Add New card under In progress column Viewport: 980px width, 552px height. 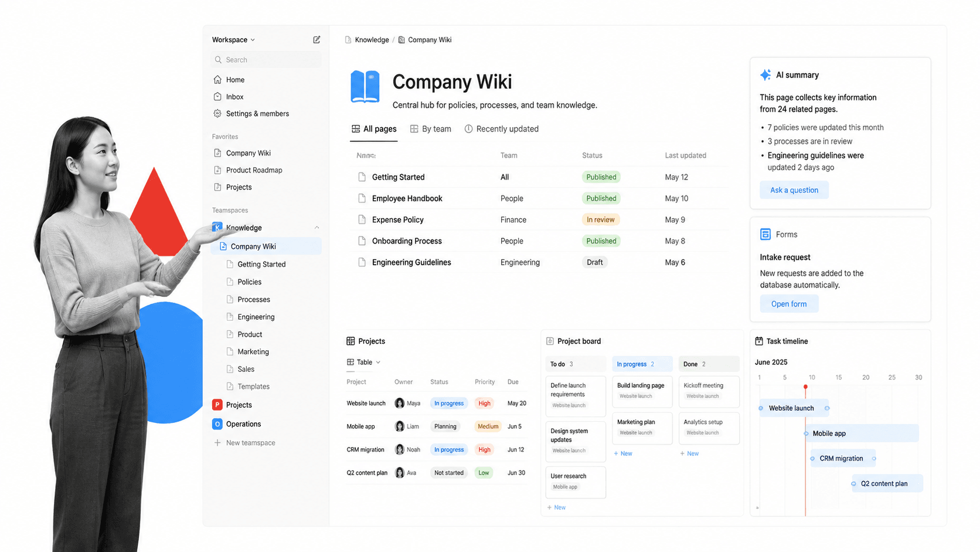point(623,453)
